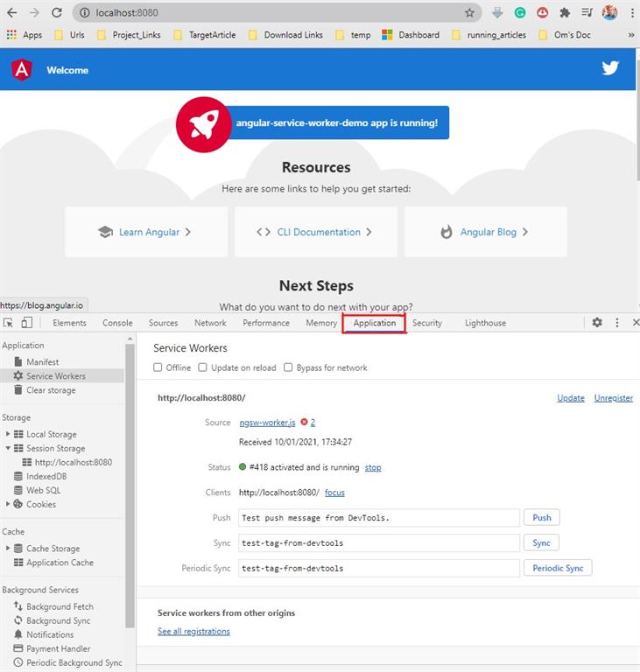Expand the Cookies tree node
Viewport: 640px width, 672px height.
pyautogui.click(x=8, y=504)
